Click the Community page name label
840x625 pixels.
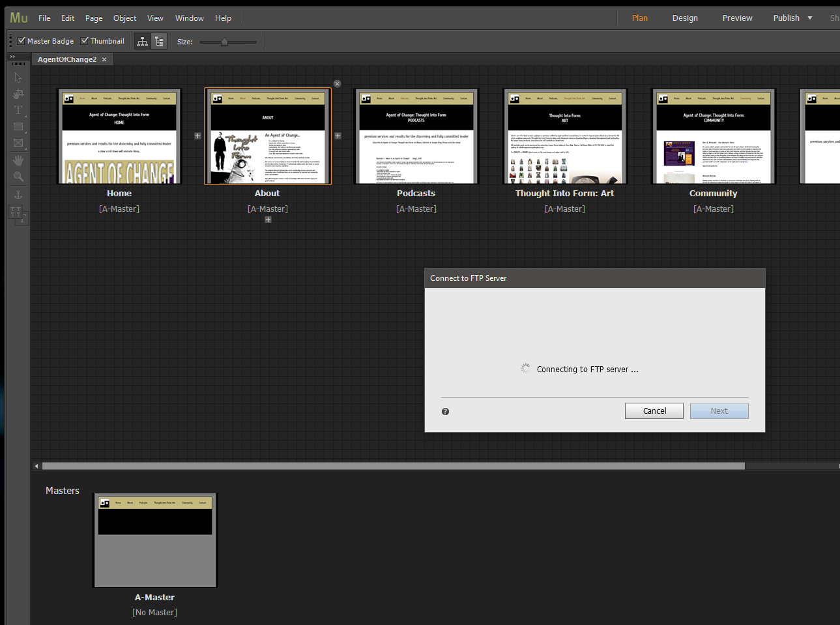714,194
